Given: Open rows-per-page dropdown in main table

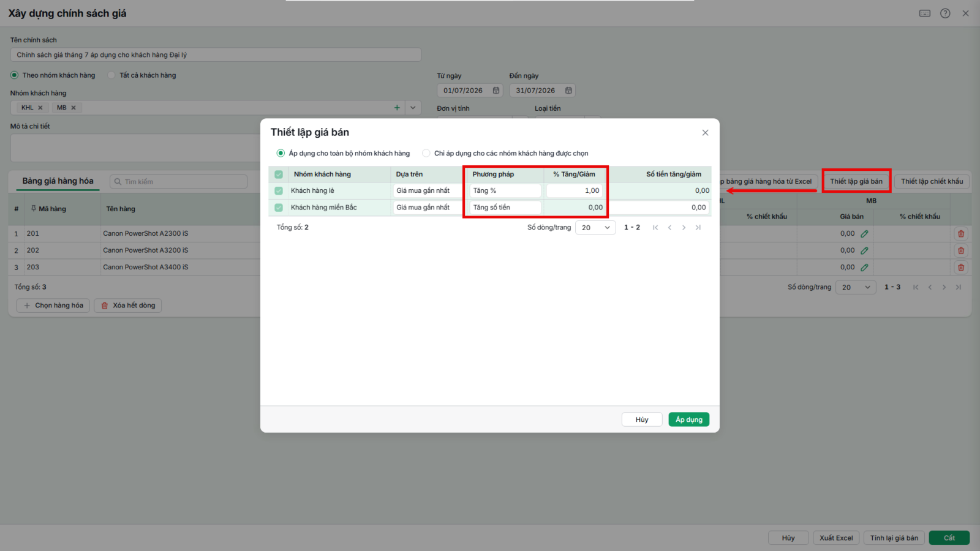Looking at the screenshot, I should coord(856,287).
